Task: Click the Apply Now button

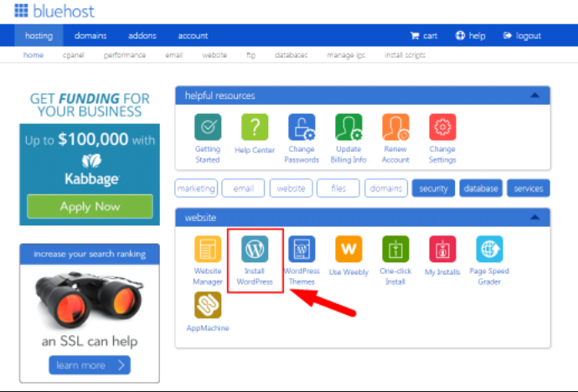Action: point(90,206)
